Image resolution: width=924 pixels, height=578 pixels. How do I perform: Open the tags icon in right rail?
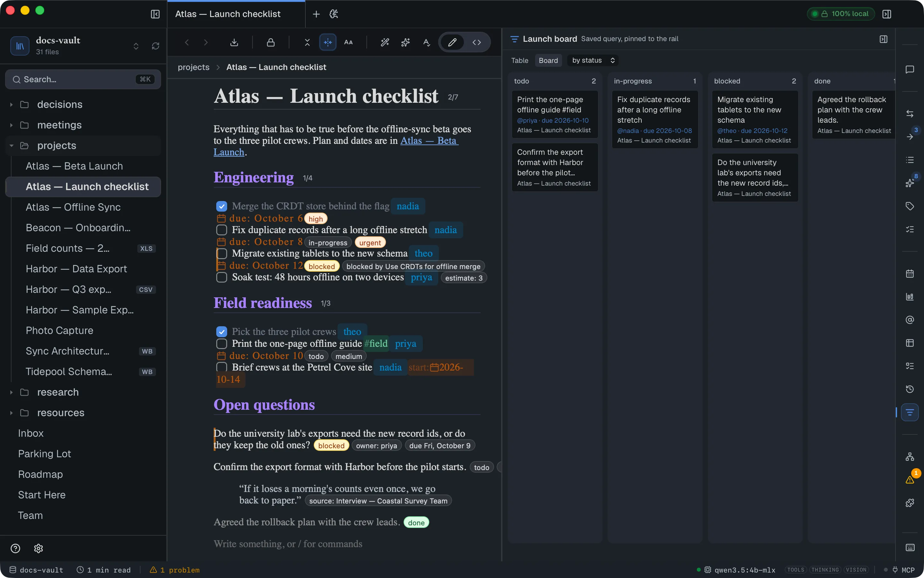[910, 206]
